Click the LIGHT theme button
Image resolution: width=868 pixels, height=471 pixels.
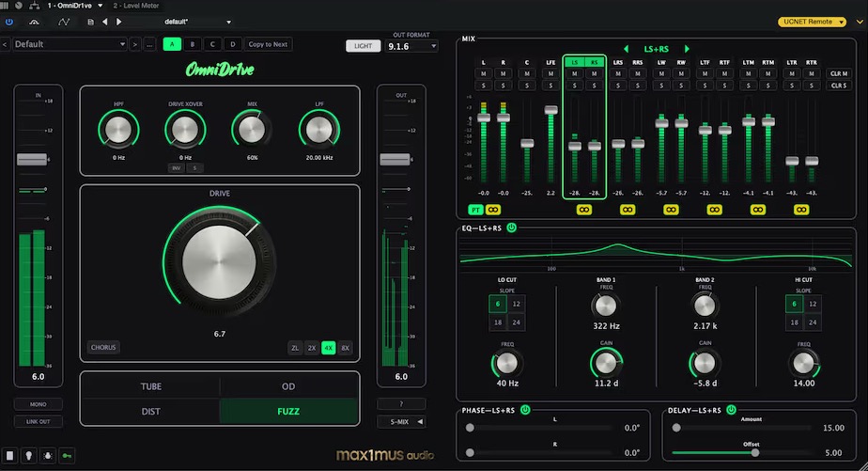click(364, 46)
